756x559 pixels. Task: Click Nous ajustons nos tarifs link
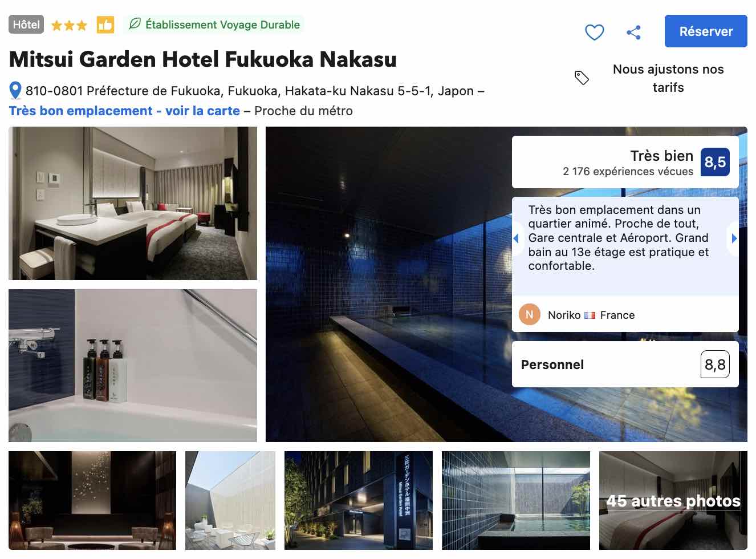click(x=668, y=78)
